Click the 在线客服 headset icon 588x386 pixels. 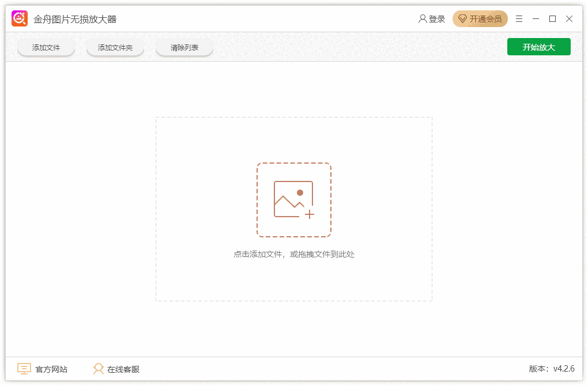[99, 369]
